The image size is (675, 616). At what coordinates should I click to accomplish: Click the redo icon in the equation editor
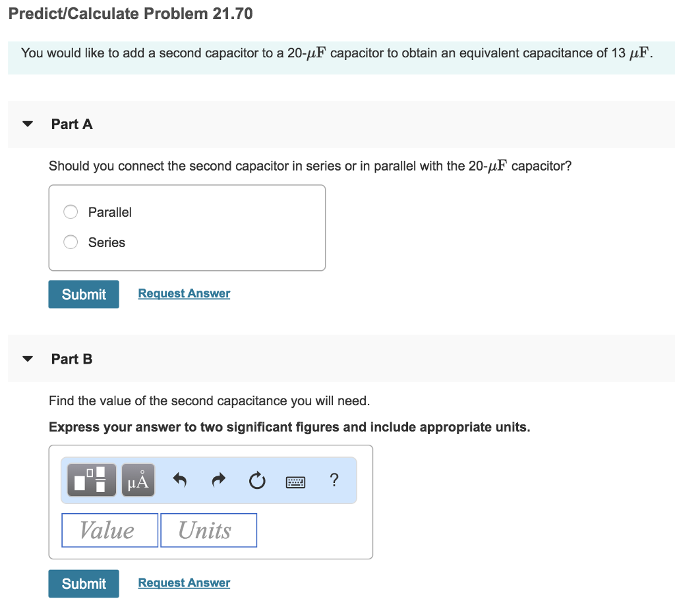tap(218, 480)
